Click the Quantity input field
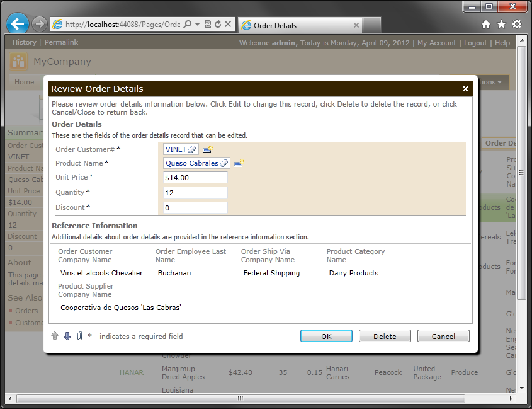 click(x=195, y=193)
